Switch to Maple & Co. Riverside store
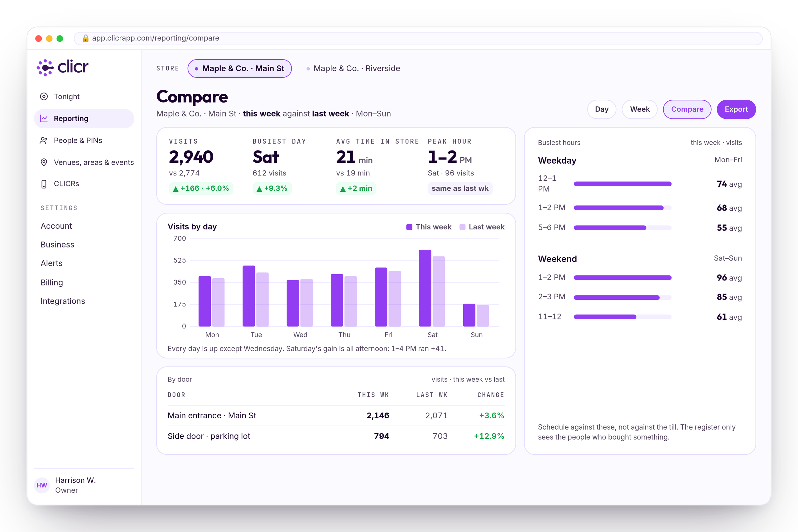 point(353,69)
